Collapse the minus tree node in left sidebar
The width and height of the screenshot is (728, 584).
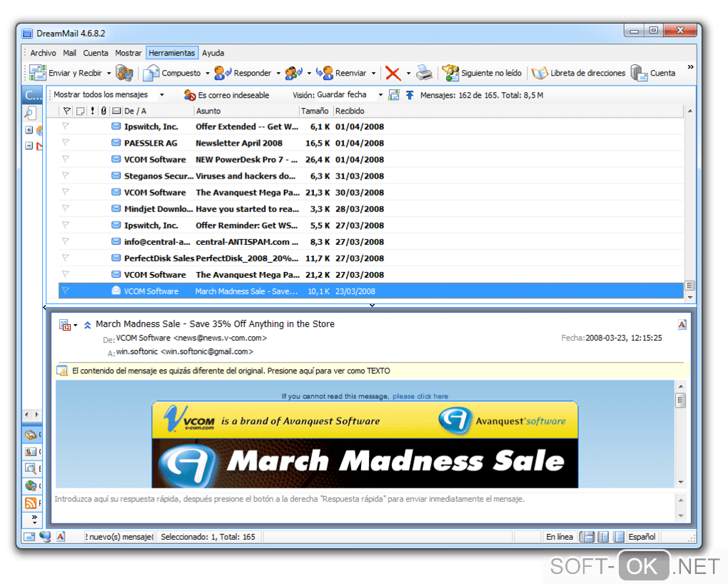click(29, 146)
